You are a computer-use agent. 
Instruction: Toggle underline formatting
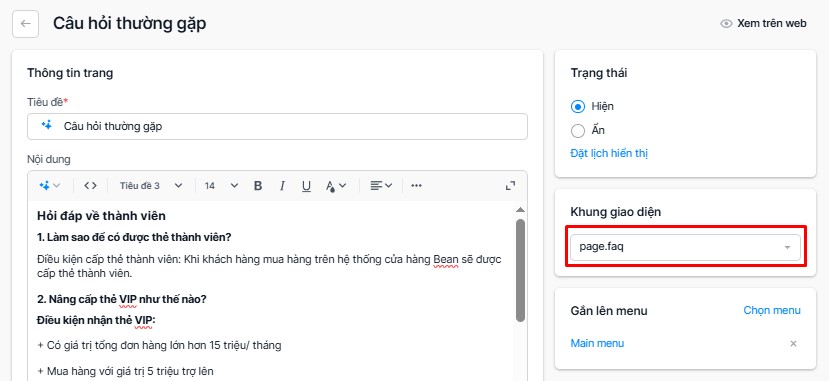[306, 185]
